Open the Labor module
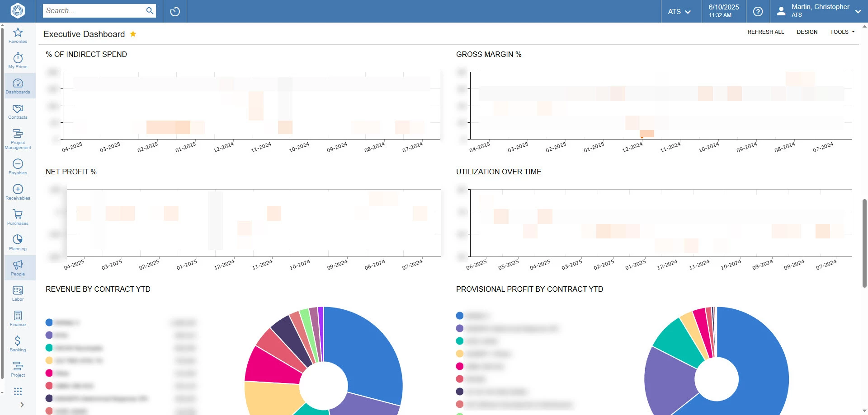 [x=18, y=293]
